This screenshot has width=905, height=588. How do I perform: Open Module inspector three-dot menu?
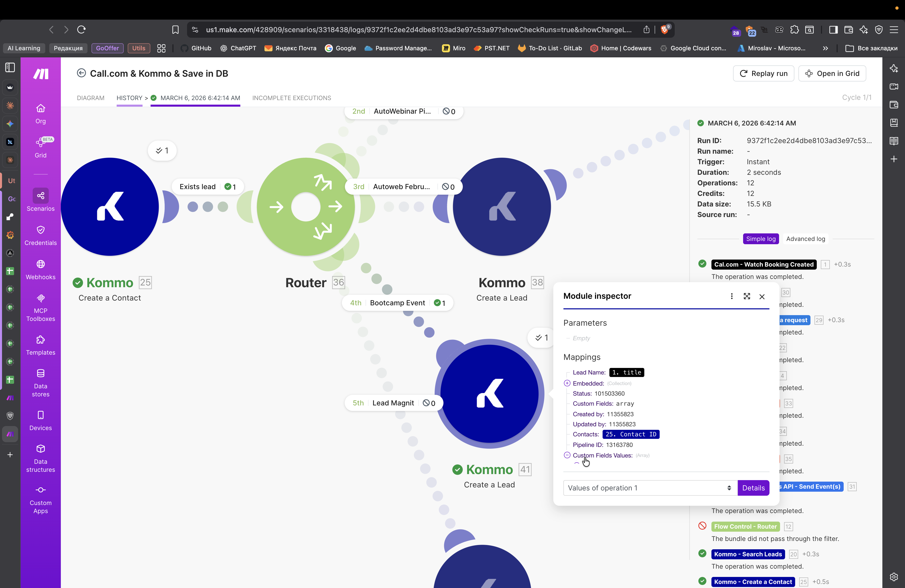(732, 296)
